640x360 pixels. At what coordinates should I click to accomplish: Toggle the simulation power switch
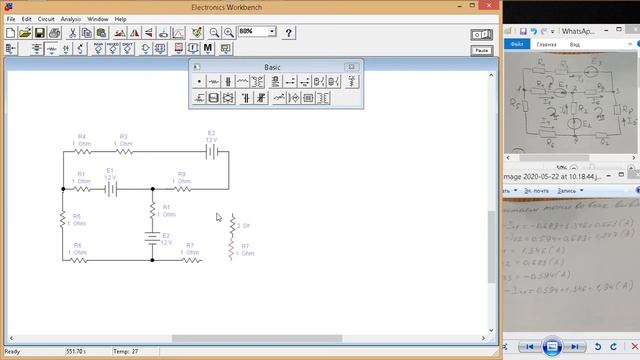pos(482,35)
